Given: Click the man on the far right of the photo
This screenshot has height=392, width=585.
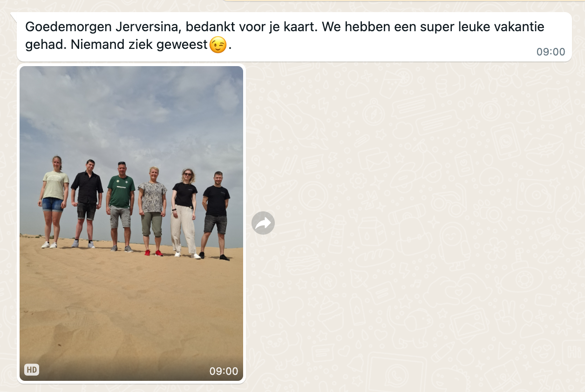Looking at the screenshot, I should pos(216,215).
